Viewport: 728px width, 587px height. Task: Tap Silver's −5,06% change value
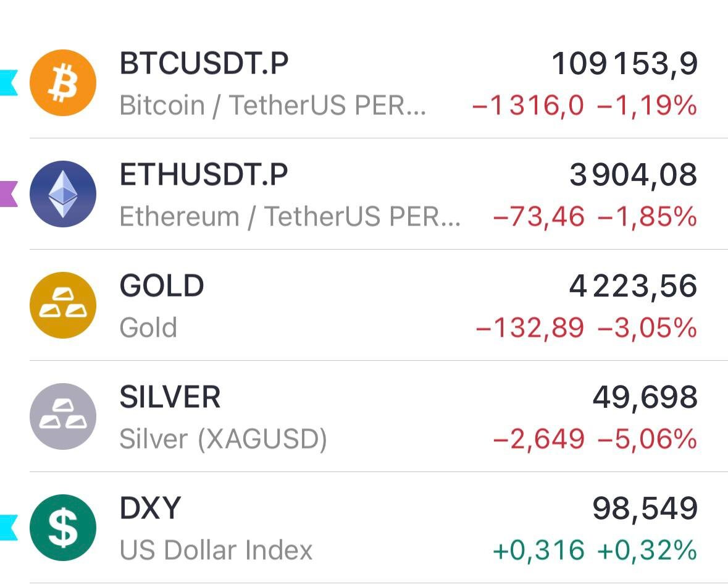(647, 439)
